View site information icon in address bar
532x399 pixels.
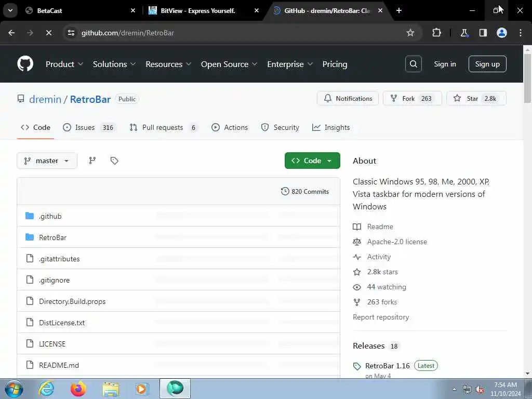[x=71, y=33]
